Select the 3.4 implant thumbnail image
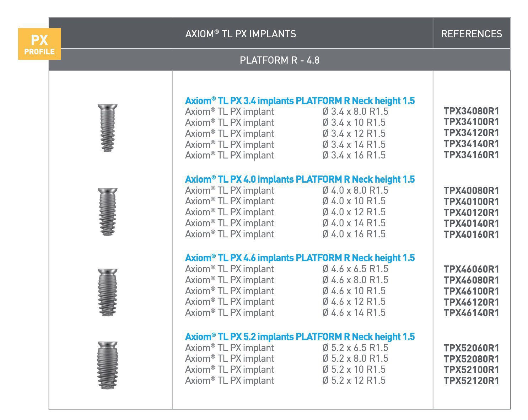Image resolution: width=528 pixels, height=420 pixels. (x=108, y=128)
